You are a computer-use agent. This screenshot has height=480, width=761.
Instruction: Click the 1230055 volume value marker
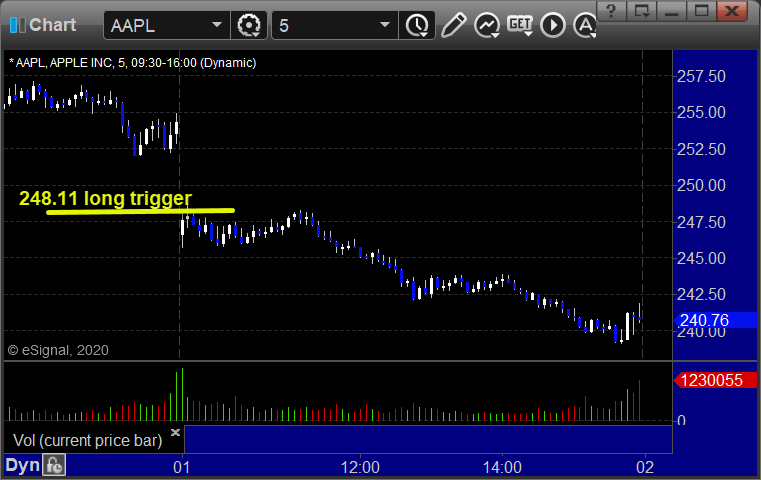pyautogui.click(x=715, y=380)
